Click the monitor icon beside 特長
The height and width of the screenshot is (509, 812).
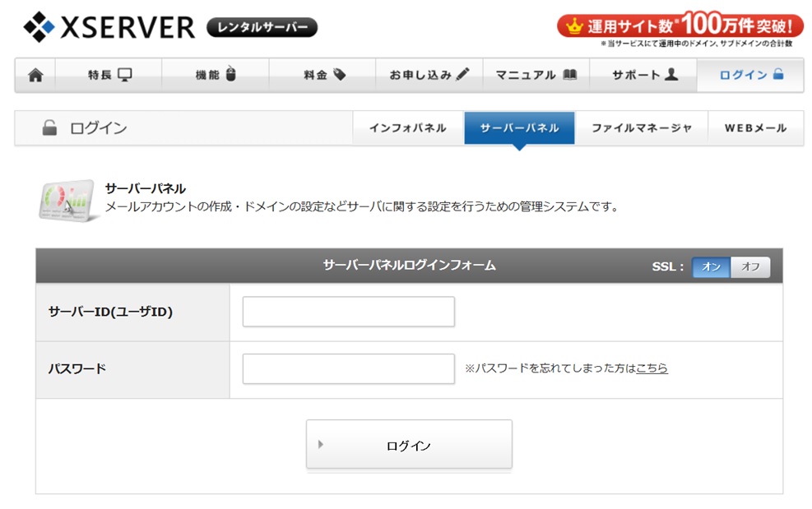(125, 75)
